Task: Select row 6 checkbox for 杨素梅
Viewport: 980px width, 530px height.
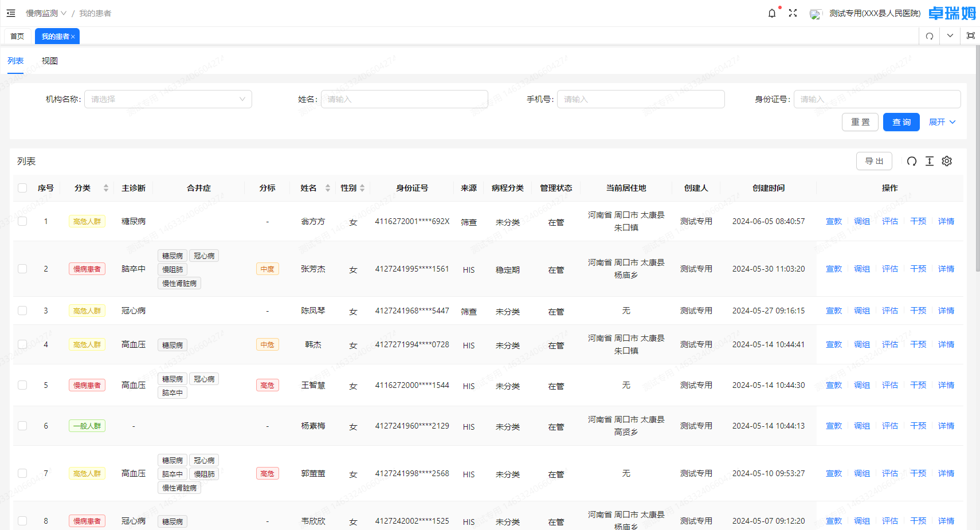Action: tap(22, 426)
